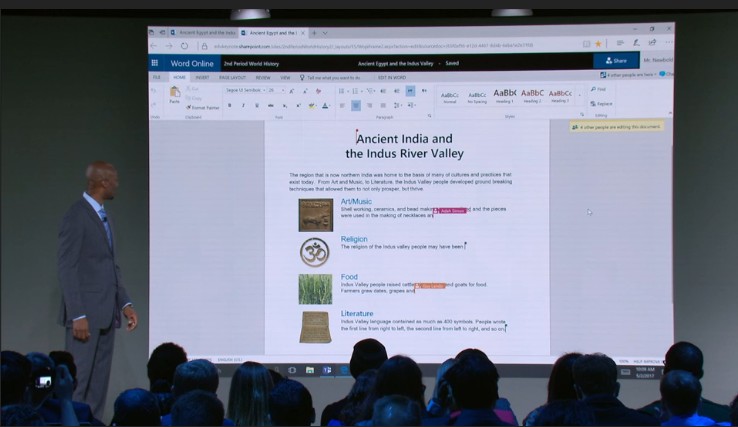Open a new browser tab
Image resolution: width=738 pixels, height=427 pixels.
tap(314, 33)
